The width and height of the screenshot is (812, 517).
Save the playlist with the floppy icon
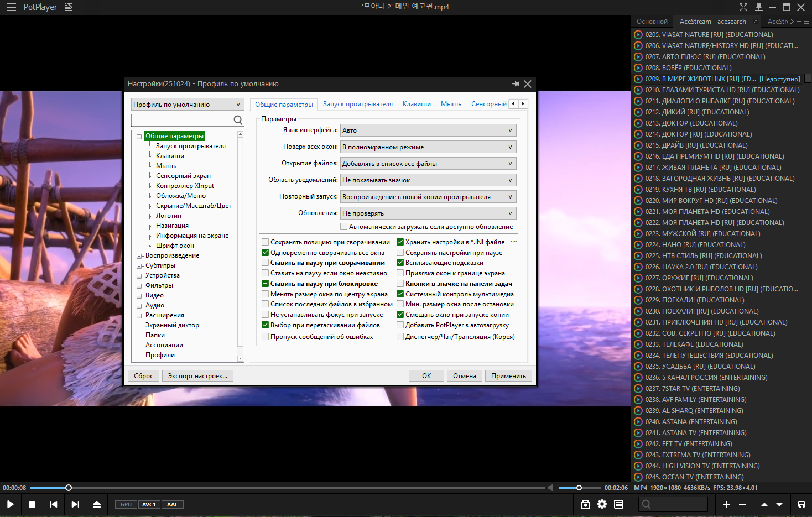(x=801, y=504)
